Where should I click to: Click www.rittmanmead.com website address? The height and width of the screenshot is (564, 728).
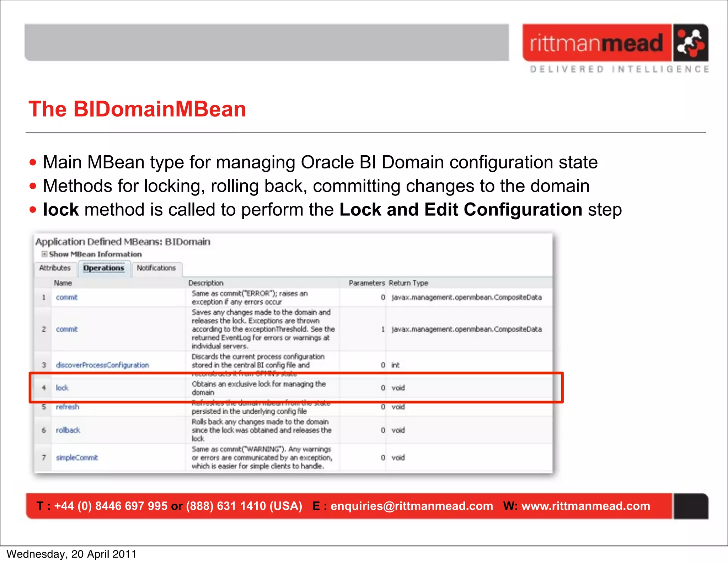click(586, 506)
